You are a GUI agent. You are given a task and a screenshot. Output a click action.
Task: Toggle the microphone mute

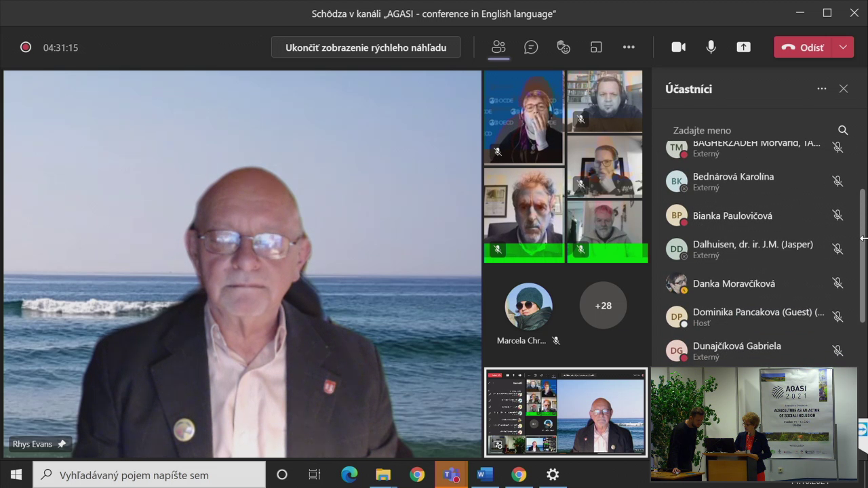pos(711,47)
